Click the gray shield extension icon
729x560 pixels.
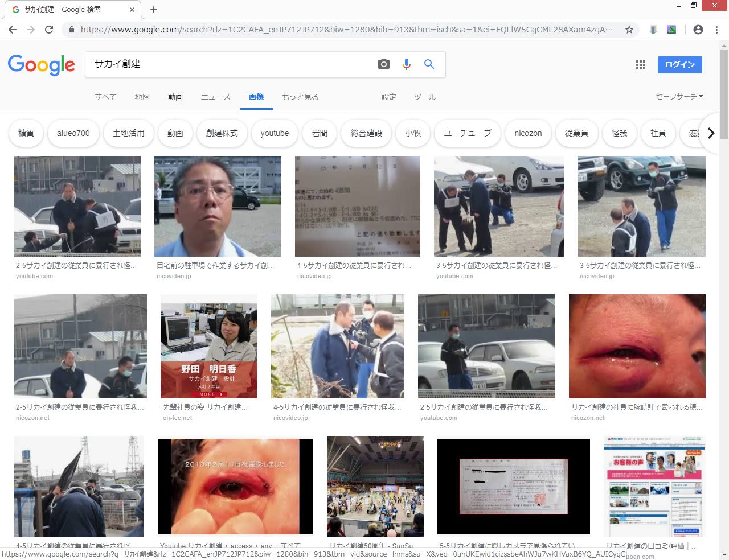coord(653,30)
